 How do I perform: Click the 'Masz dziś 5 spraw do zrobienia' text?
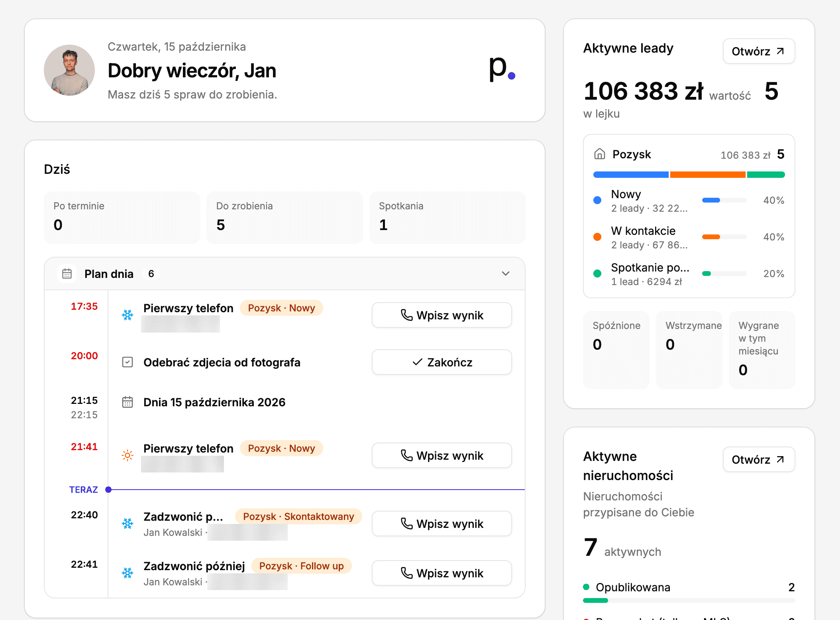pyautogui.click(x=192, y=94)
